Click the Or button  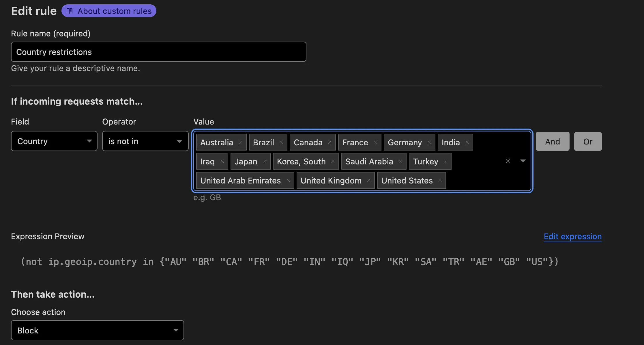(588, 141)
